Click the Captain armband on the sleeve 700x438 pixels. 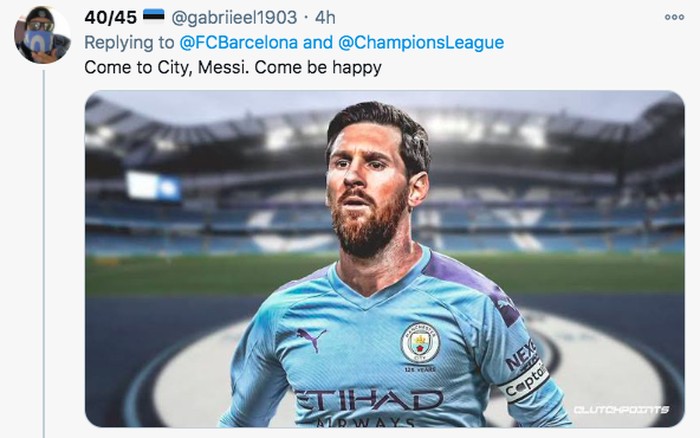[525, 381]
